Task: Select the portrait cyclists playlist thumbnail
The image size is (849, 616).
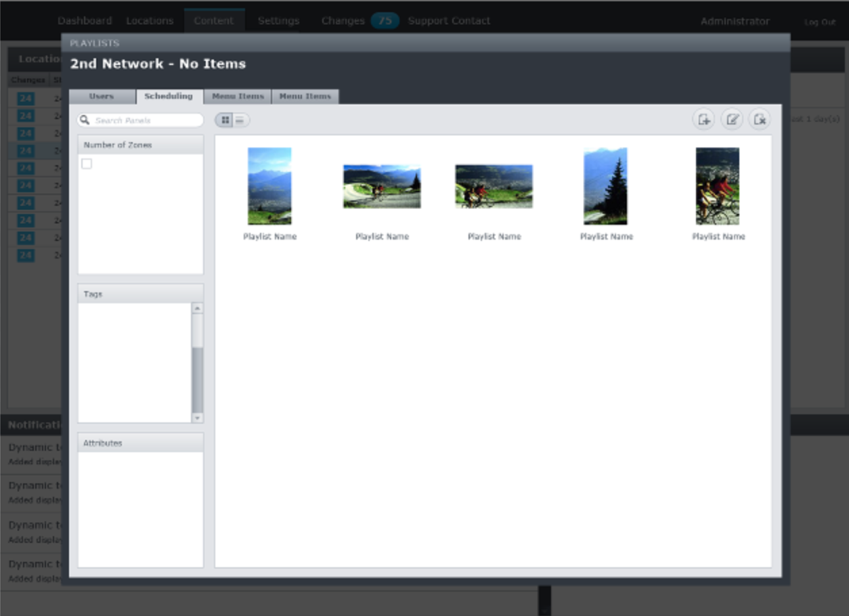Action: (718, 186)
